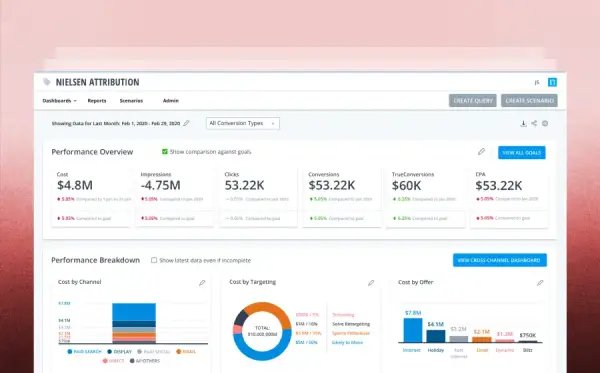Select the TrueConversions $60K metric card
This screenshot has height=373, width=600.
tap(426, 197)
